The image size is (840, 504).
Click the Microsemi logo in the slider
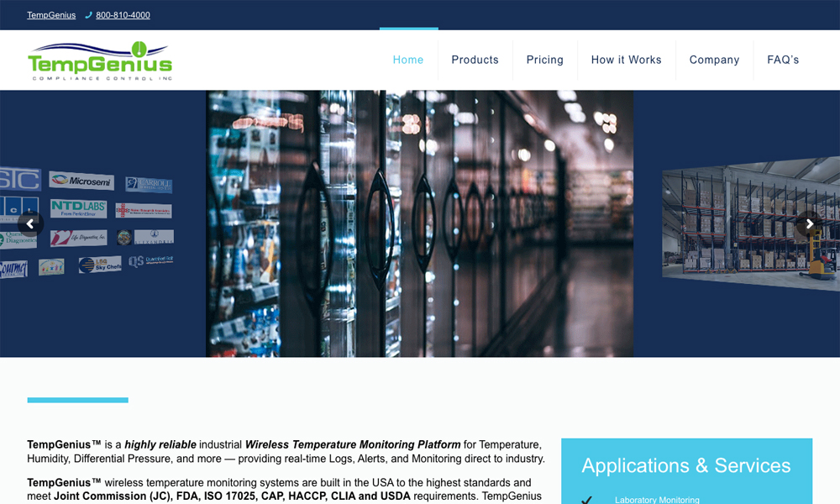[81, 181]
